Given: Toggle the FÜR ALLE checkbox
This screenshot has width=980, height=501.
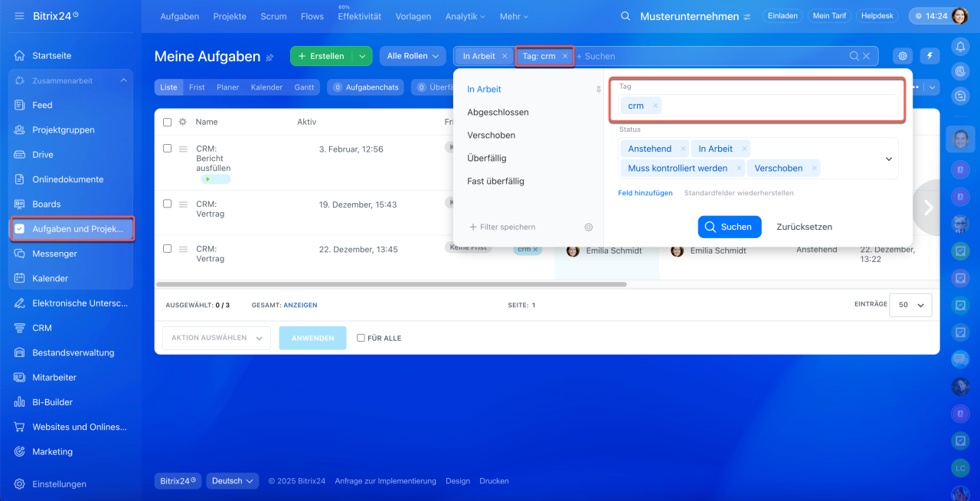Looking at the screenshot, I should (x=361, y=338).
